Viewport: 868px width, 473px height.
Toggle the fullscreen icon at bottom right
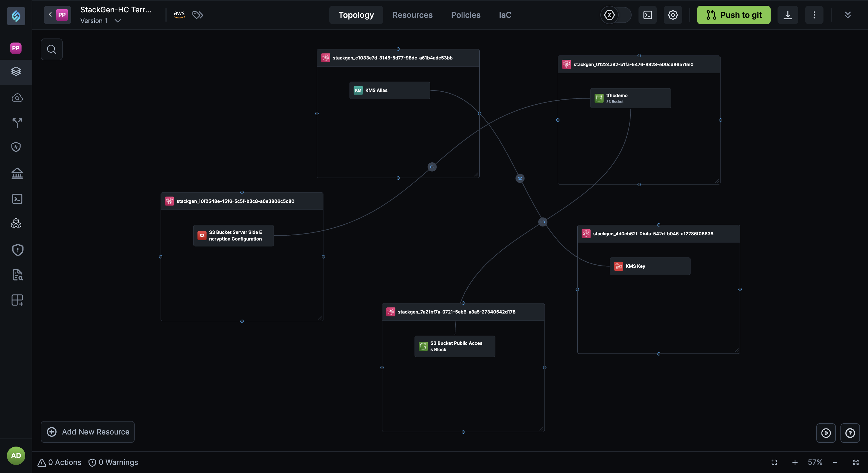(856, 462)
